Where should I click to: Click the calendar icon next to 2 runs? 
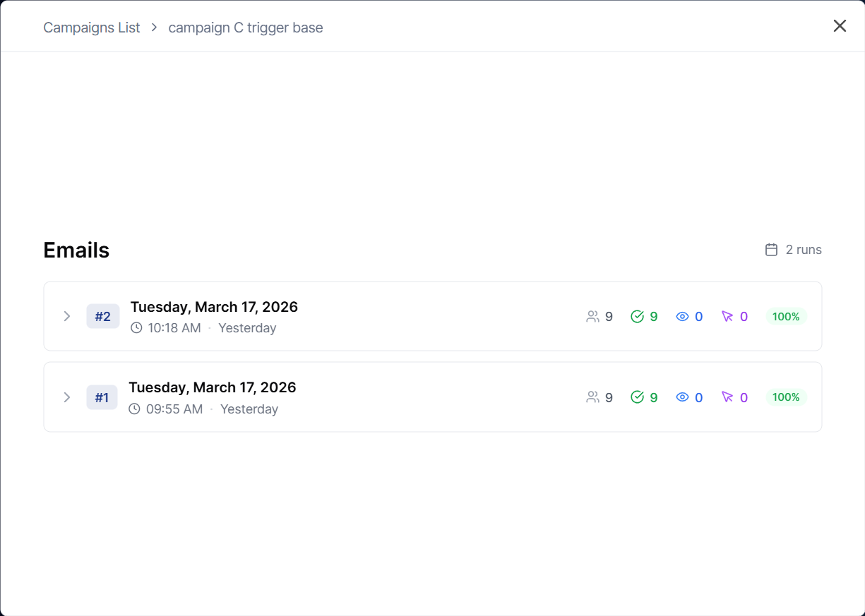coord(770,249)
